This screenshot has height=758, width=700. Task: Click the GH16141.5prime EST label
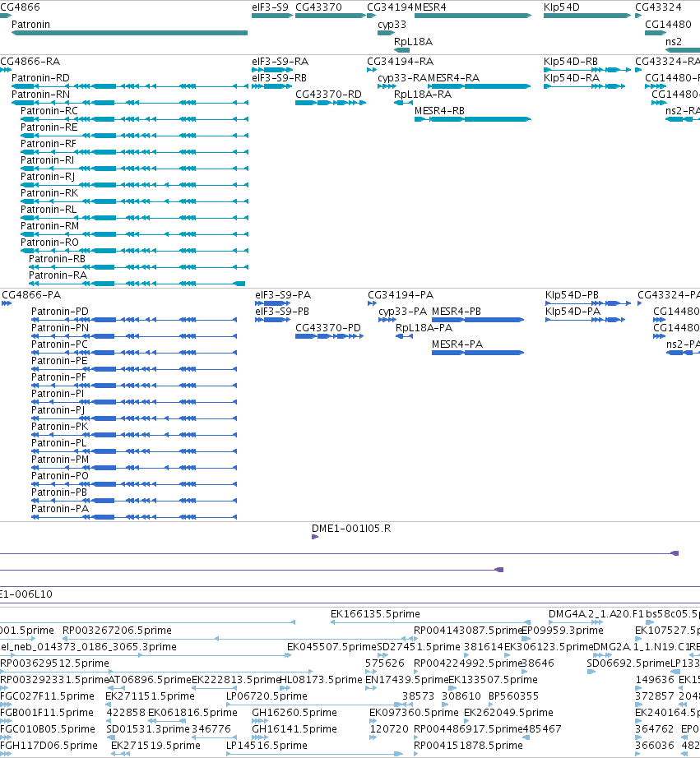coord(294,729)
